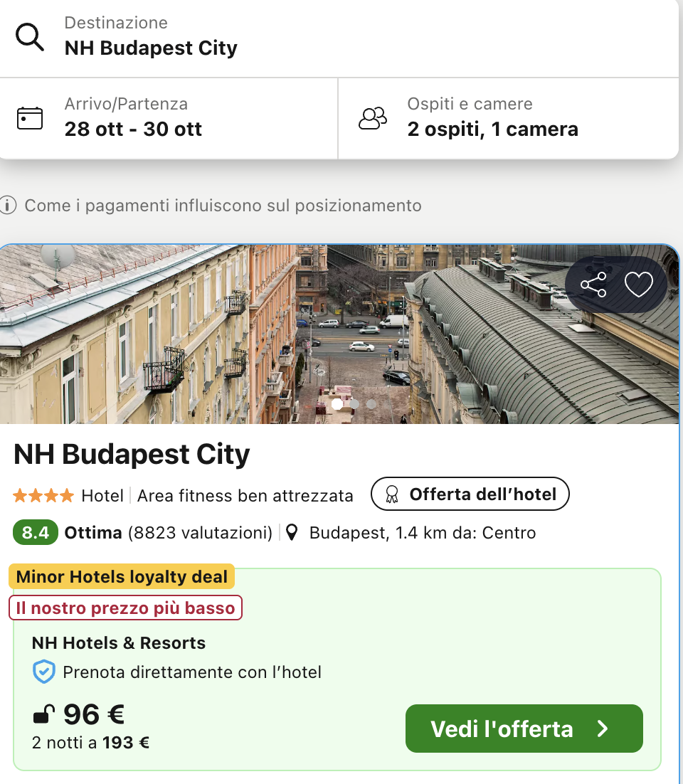Select the second image carousel dot
Image resolution: width=683 pixels, height=784 pixels.
[x=354, y=404]
